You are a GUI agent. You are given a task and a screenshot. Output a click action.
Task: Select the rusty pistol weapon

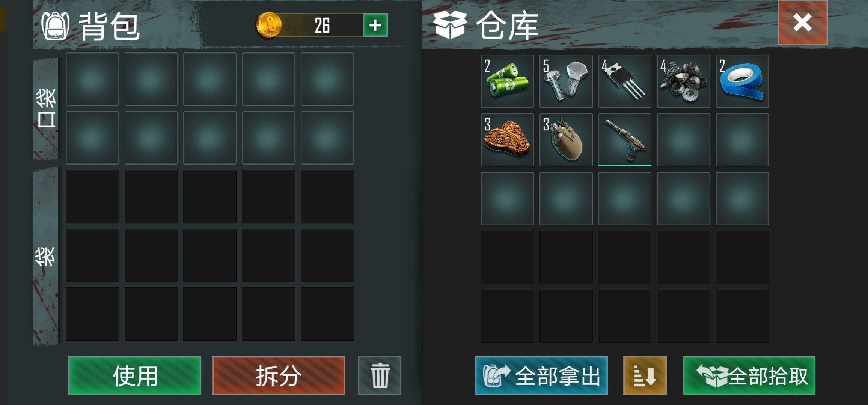[x=624, y=140]
